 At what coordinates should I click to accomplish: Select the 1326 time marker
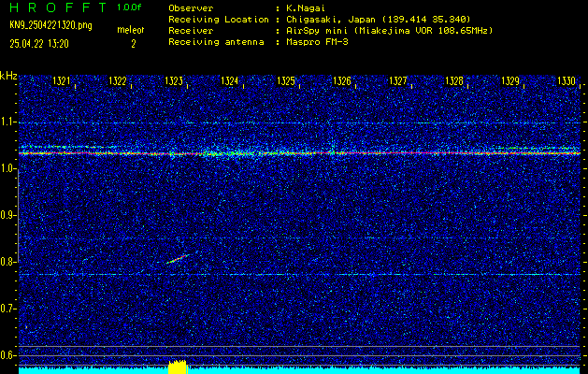tap(342, 81)
